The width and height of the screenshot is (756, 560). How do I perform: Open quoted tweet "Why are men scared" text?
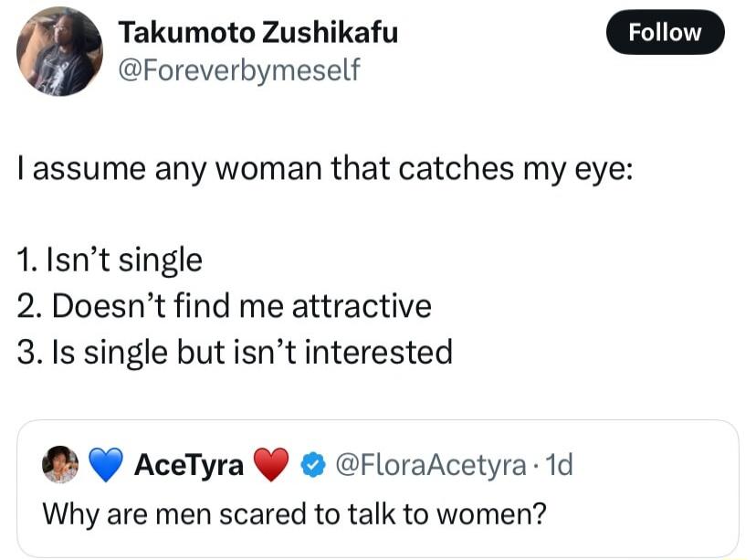(294, 514)
